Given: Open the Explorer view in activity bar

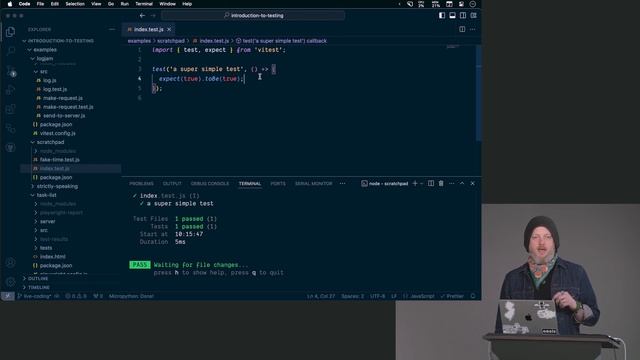Looking at the screenshot, I should 11,32.
